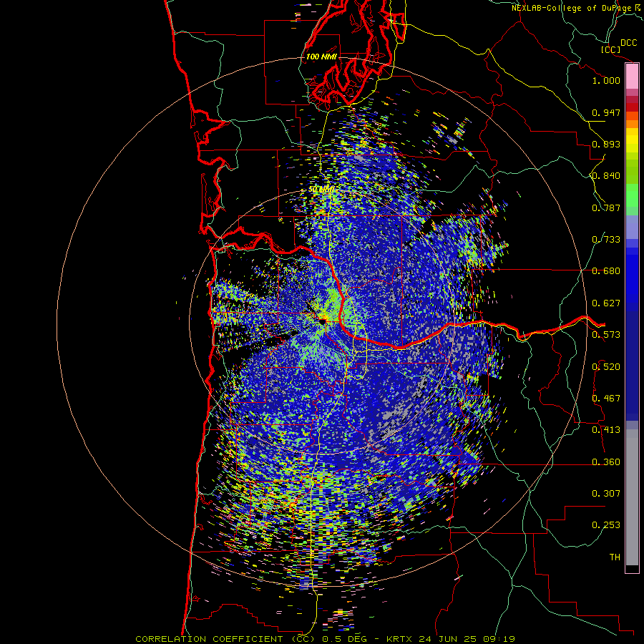Viewport: 644px width, 644px height.
Task: Click the KRTX radar station identifier
Action: 400,639
